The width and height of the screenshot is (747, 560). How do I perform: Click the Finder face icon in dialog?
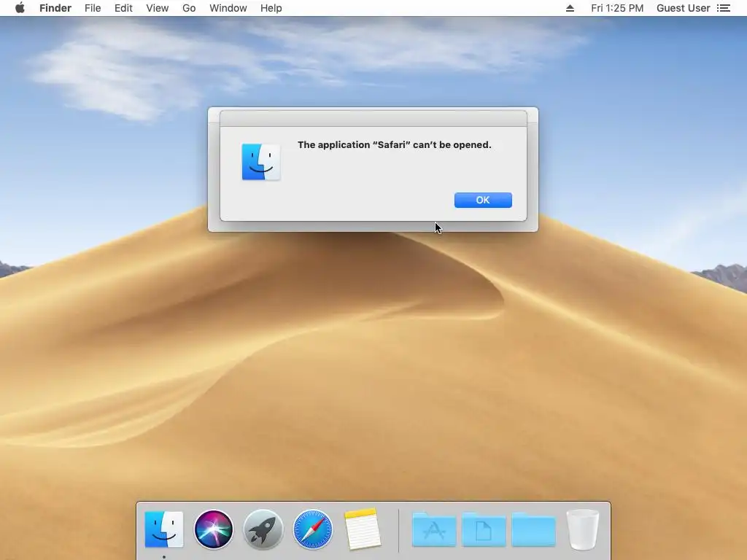[x=261, y=162]
